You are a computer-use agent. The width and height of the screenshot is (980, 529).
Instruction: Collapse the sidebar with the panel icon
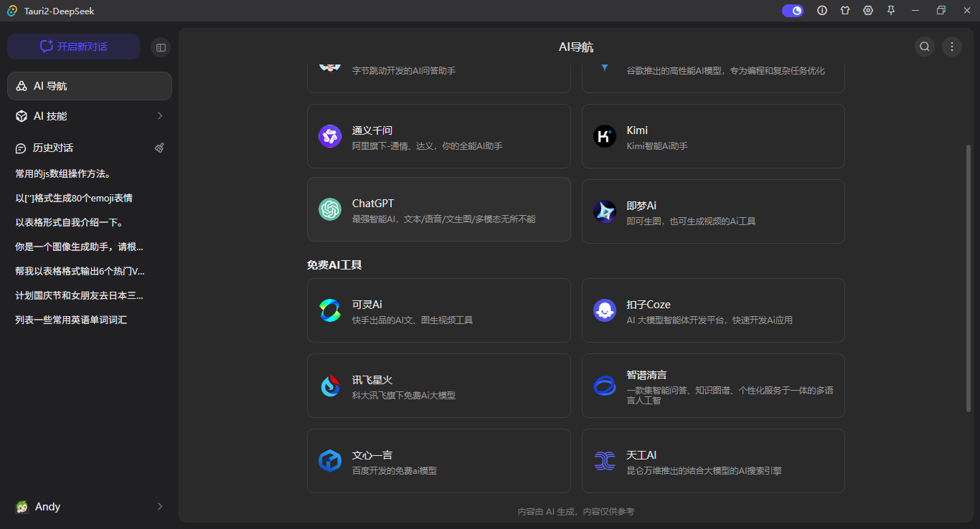click(x=161, y=47)
